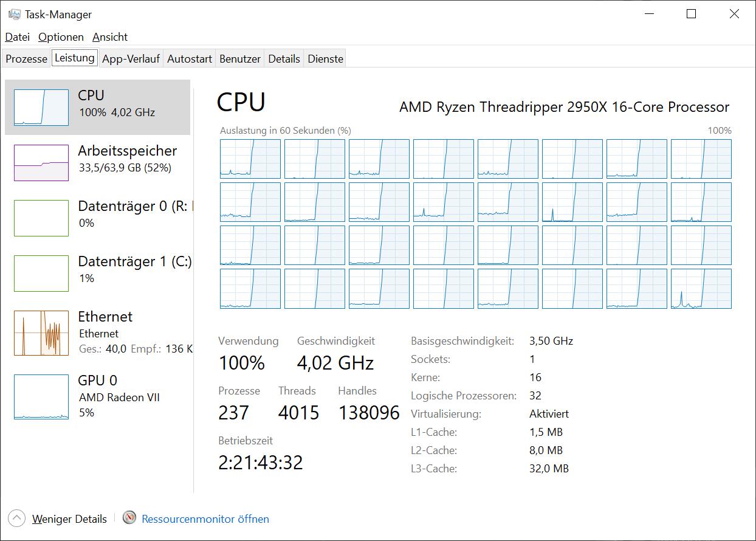Open the Autostart tab

point(190,59)
